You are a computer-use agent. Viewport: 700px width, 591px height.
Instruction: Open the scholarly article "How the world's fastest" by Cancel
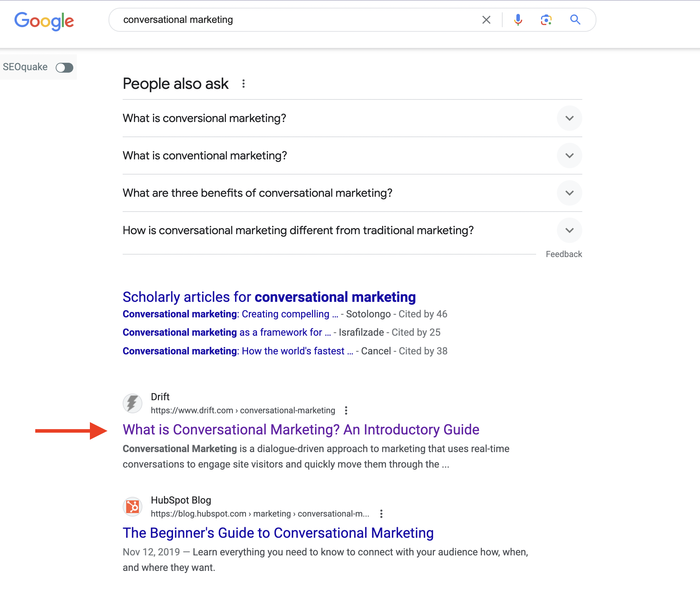point(238,351)
